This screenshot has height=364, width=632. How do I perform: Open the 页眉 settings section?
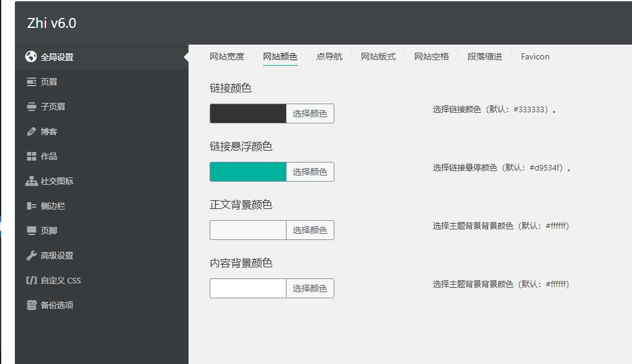point(102,82)
